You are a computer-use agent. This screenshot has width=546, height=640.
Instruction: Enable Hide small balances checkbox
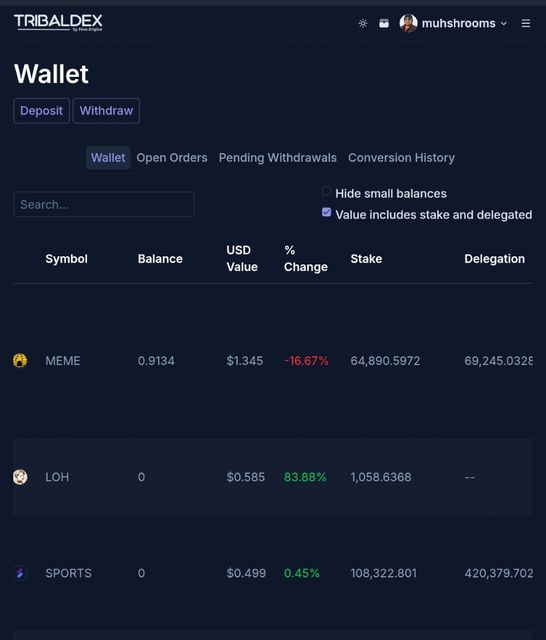[x=326, y=191]
